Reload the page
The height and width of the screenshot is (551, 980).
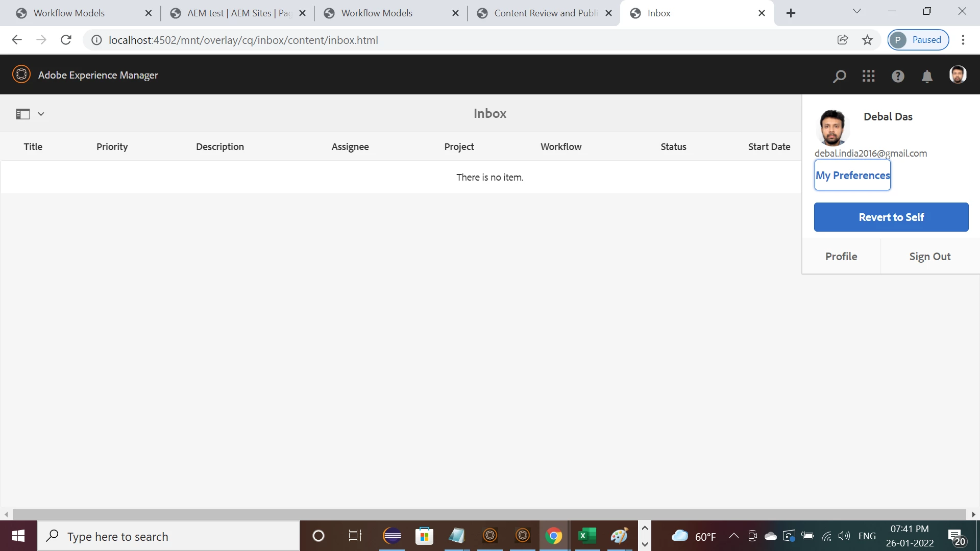point(66,40)
